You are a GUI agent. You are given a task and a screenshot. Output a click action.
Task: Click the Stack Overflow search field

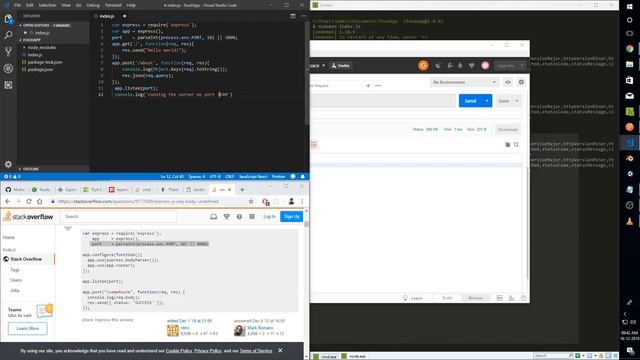(x=118, y=216)
